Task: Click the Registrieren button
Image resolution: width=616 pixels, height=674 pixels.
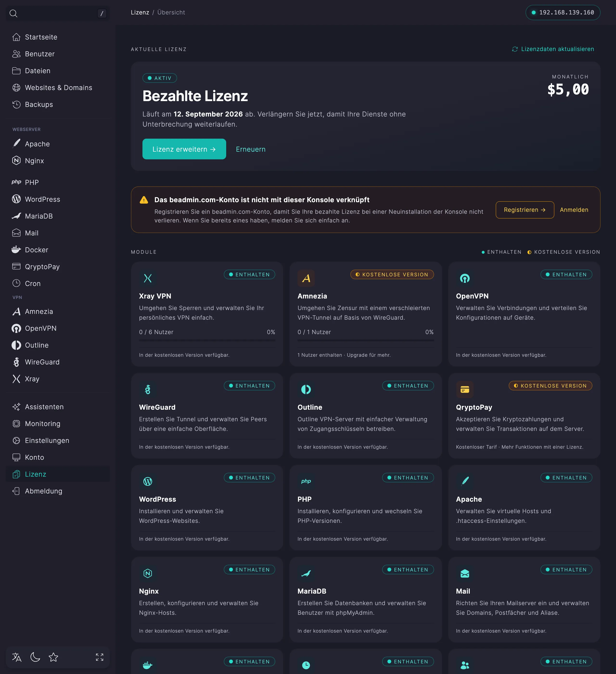Action: tap(525, 210)
